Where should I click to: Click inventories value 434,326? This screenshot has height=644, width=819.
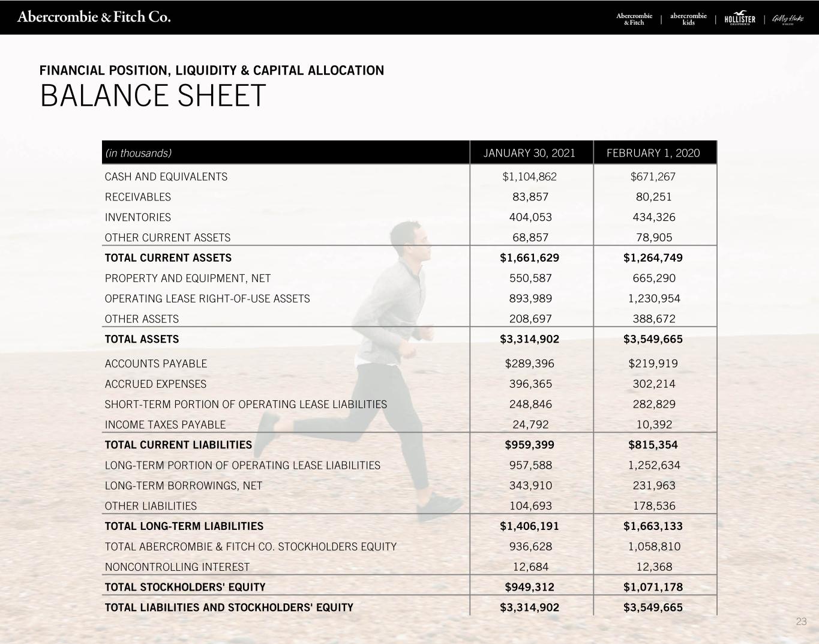(x=653, y=217)
